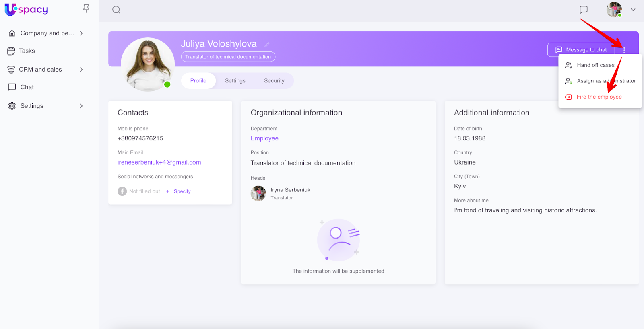644x329 pixels.
Task: Open the Employee department link
Action: point(264,138)
